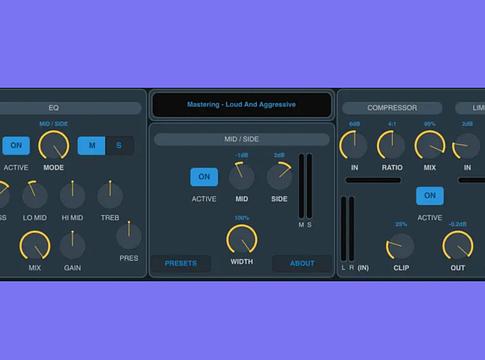Click the blue MID / SIDE readout above MODE

pyautogui.click(x=54, y=124)
